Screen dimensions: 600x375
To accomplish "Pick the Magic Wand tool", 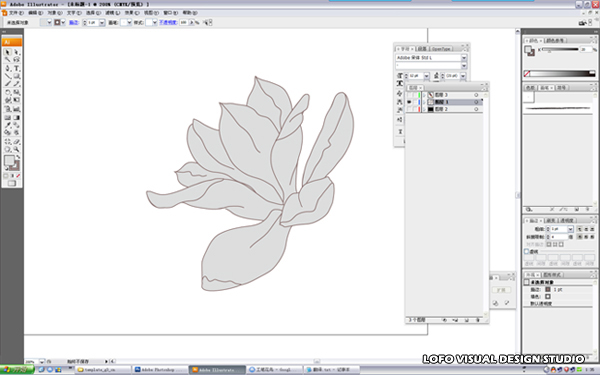I will (x=7, y=60).
